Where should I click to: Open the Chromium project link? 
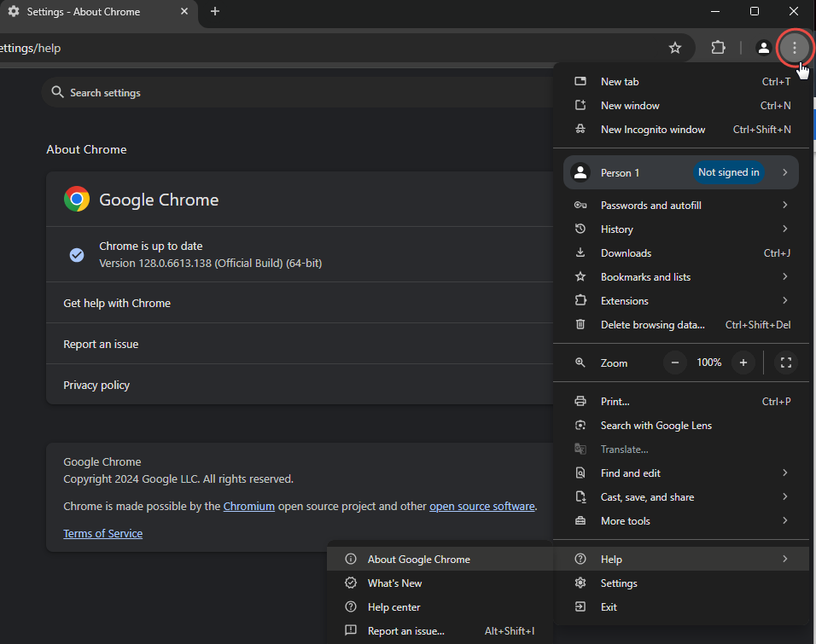point(249,507)
